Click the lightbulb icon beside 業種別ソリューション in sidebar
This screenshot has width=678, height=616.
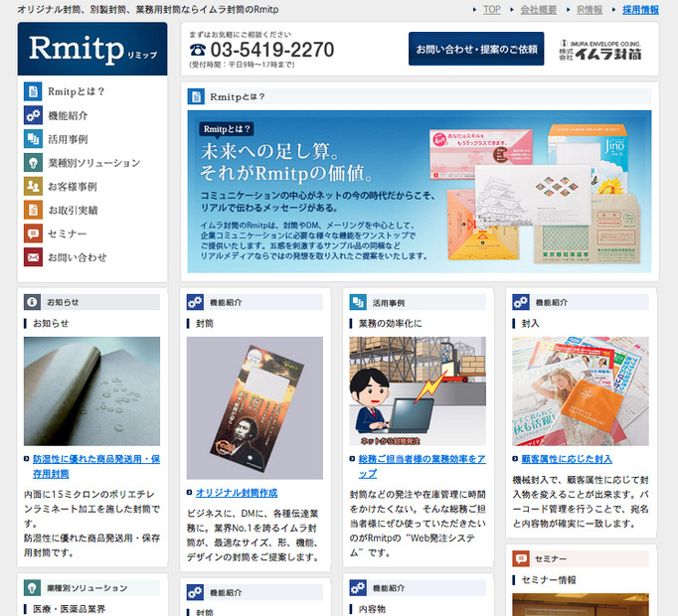(x=33, y=163)
